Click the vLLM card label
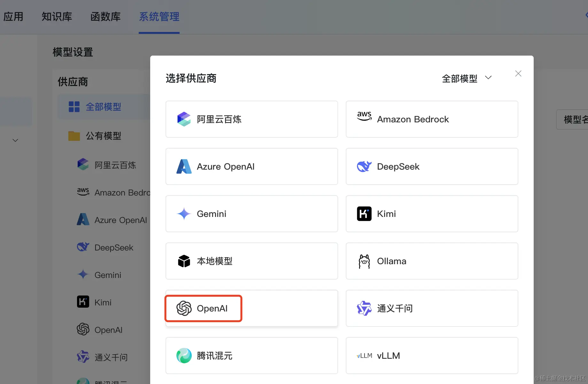Screen dimensions: 588x384 tap(389, 356)
